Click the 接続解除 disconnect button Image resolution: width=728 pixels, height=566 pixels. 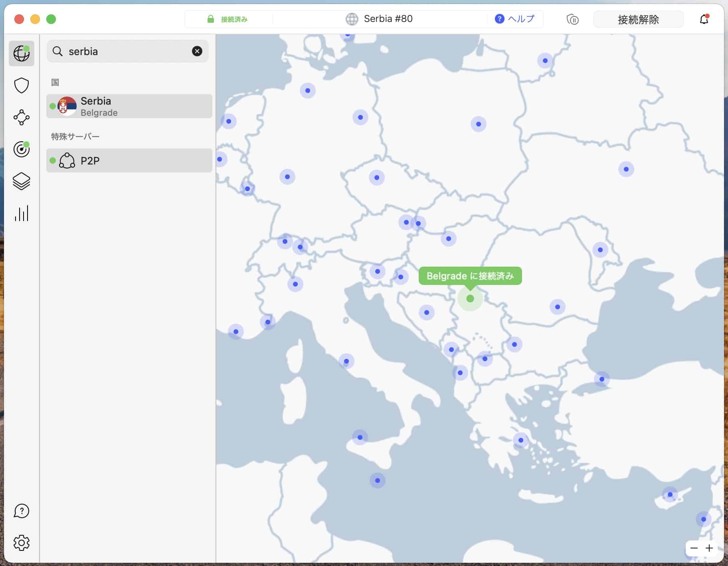pos(638,19)
